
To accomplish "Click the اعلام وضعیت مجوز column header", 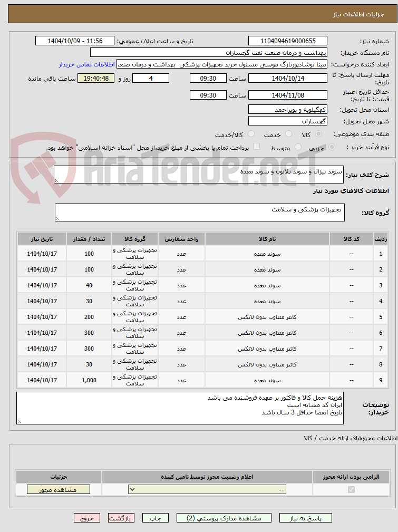I will [x=207, y=477].
